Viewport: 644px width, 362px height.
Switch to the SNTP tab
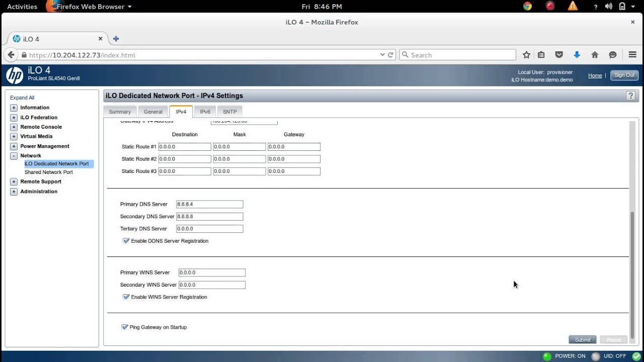(230, 112)
